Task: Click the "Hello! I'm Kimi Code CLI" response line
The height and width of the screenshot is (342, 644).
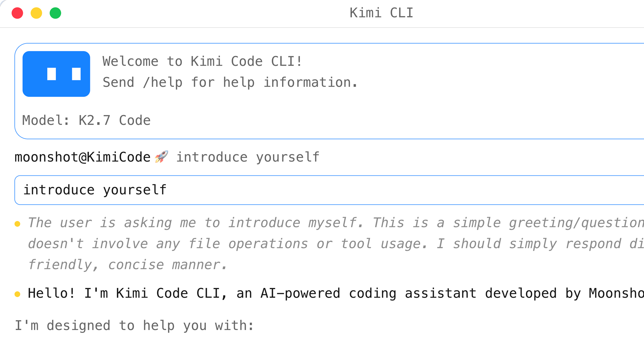Action: click(x=335, y=293)
